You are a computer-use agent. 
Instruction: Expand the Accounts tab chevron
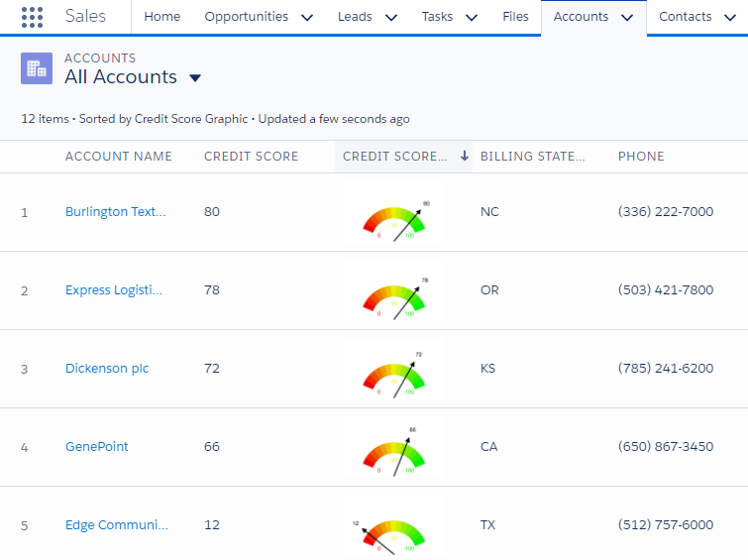click(x=626, y=17)
